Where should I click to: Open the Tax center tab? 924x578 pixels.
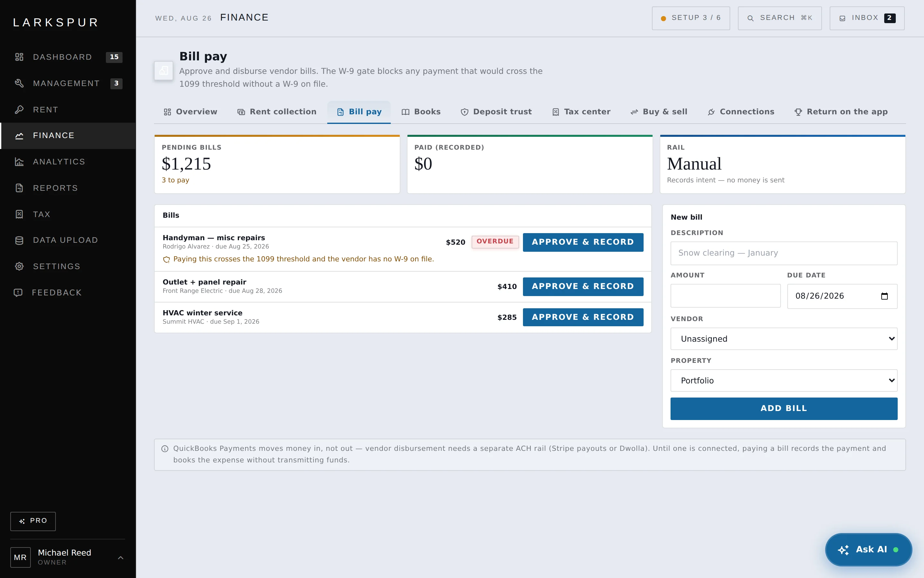[581, 112]
